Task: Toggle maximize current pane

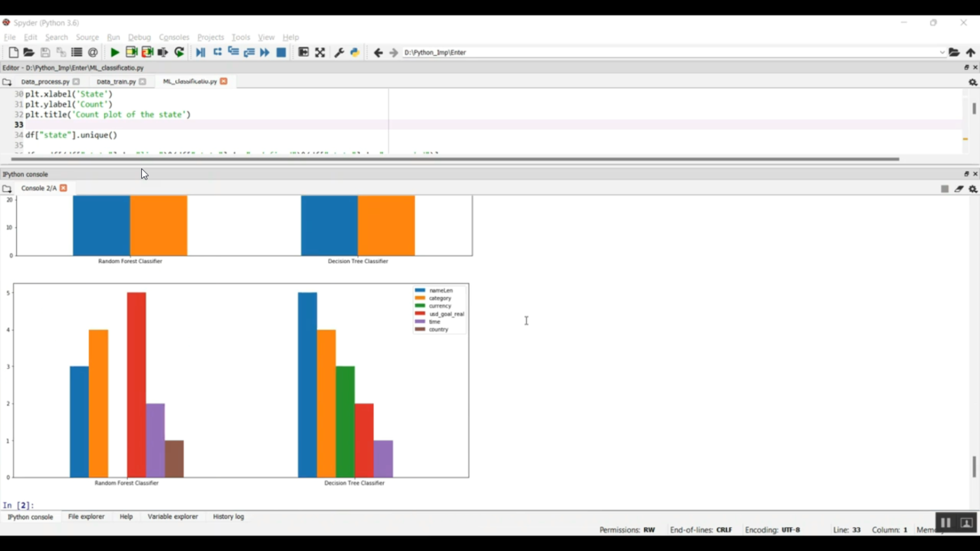Action: pyautogui.click(x=320, y=52)
